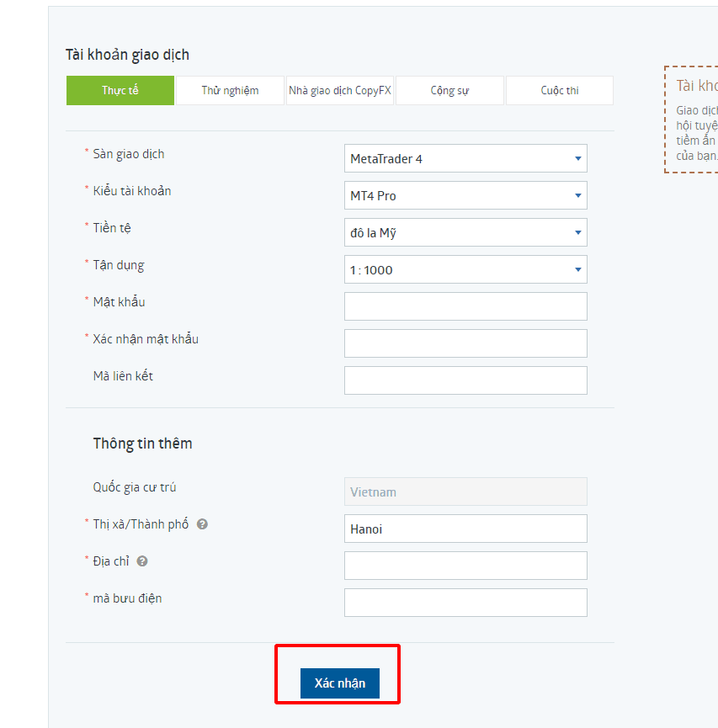Click the mã bưu điện postal code field
Viewport: 718px width, 728px height.
click(x=465, y=603)
